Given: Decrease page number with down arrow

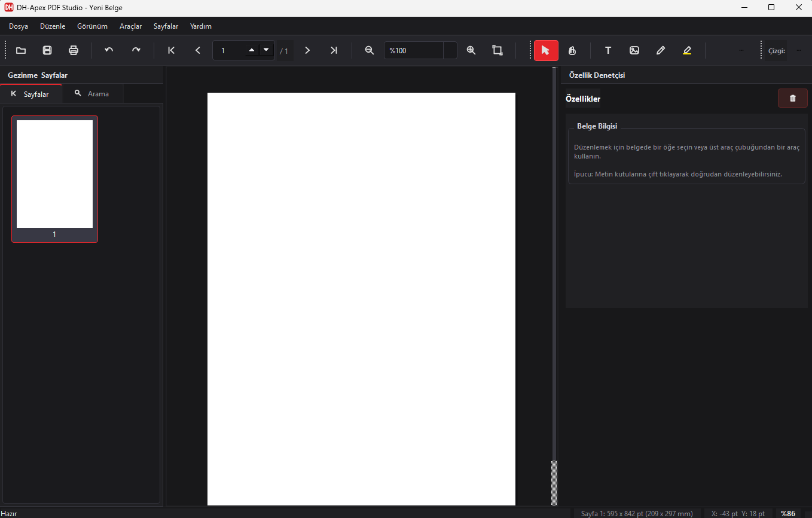Looking at the screenshot, I should (266, 50).
